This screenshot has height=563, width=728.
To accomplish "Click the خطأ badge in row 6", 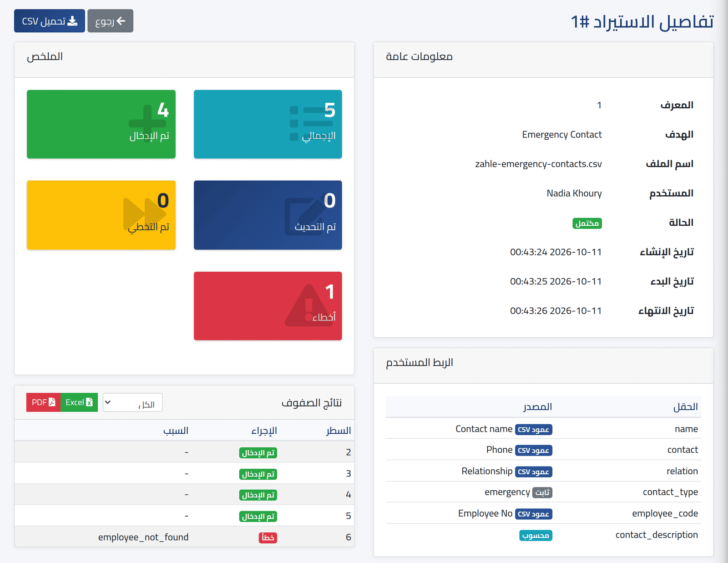I will (268, 538).
